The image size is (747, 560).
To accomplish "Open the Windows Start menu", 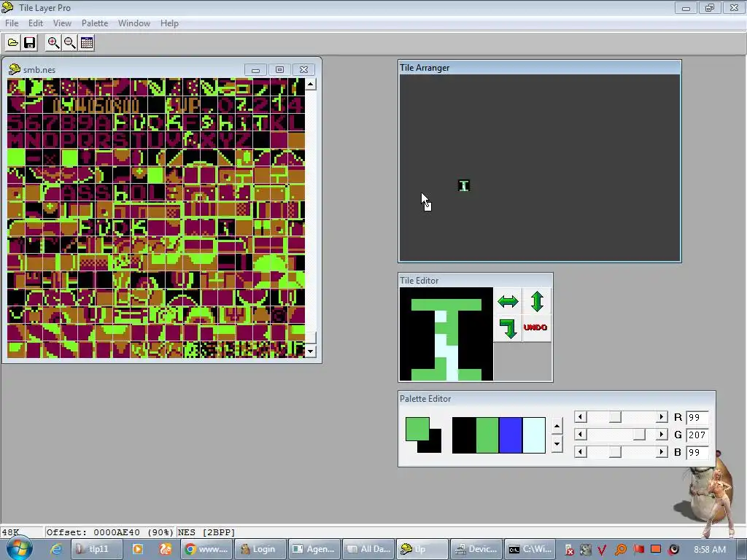I will pyautogui.click(x=19, y=549).
